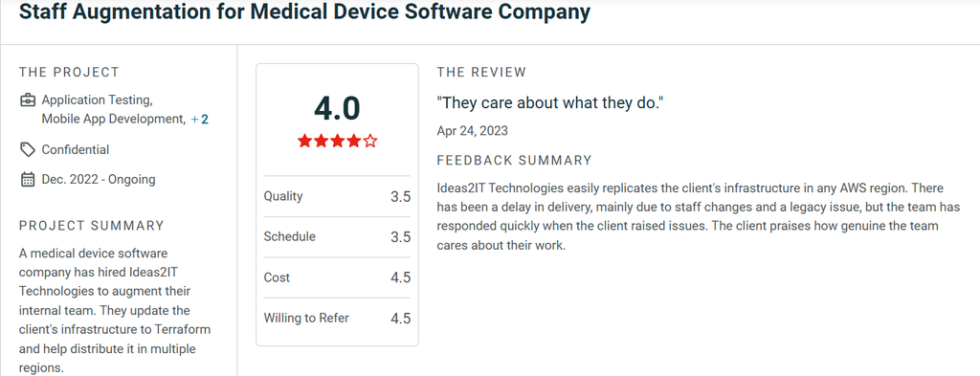Click the Quality 3.5 rating row
The height and width of the screenshot is (376, 980).
click(337, 197)
